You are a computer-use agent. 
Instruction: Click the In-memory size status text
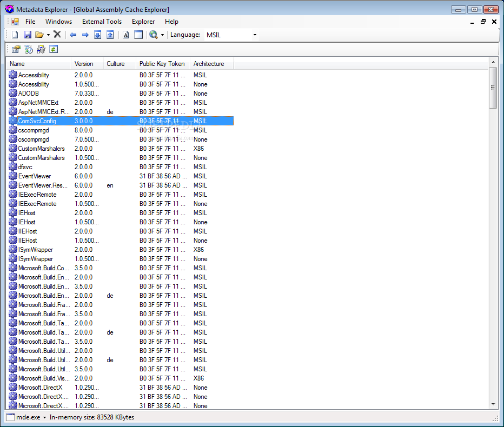coord(91,417)
